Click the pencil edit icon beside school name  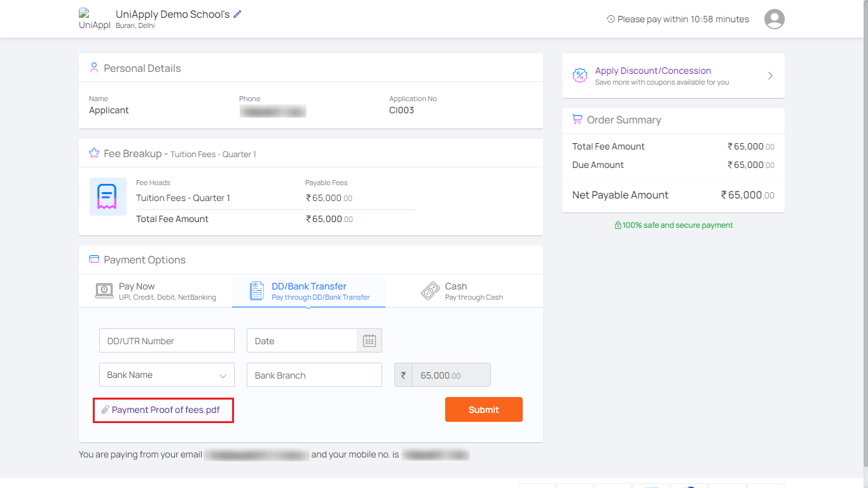[238, 14]
